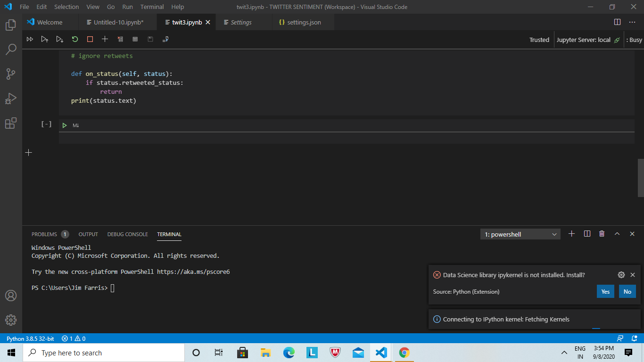Switch to the Untitled-10.ipynb tab
644x362 pixels.
[x=118, y=22]
